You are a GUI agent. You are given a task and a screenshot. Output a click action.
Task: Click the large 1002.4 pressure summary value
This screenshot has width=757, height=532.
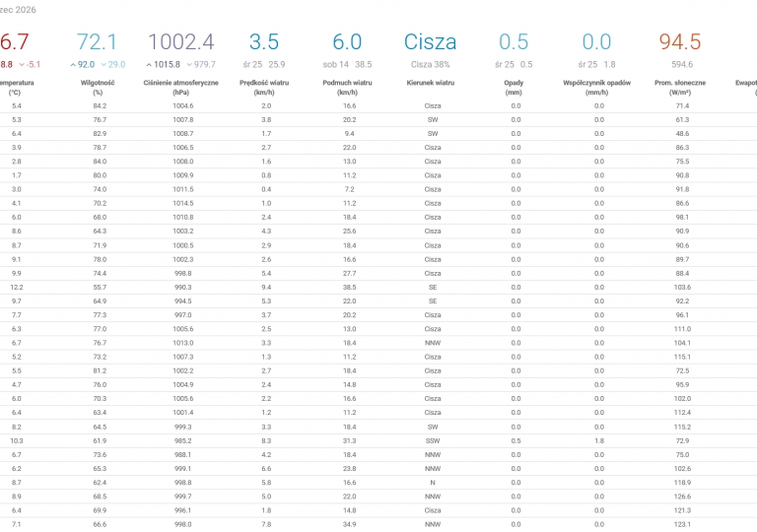[x=181, y=42]
